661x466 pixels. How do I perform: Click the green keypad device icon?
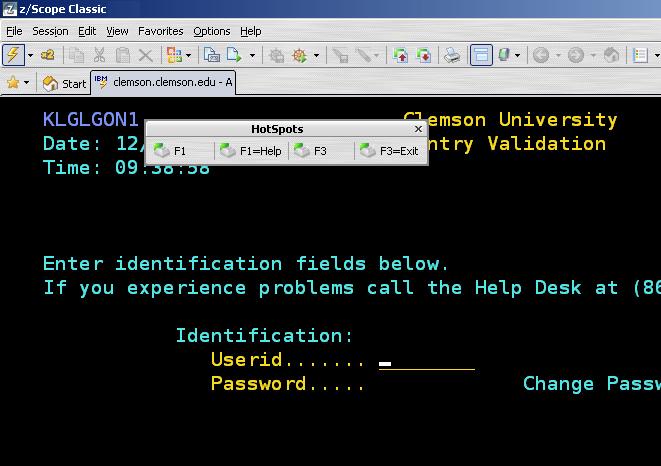tap(504, 55)
